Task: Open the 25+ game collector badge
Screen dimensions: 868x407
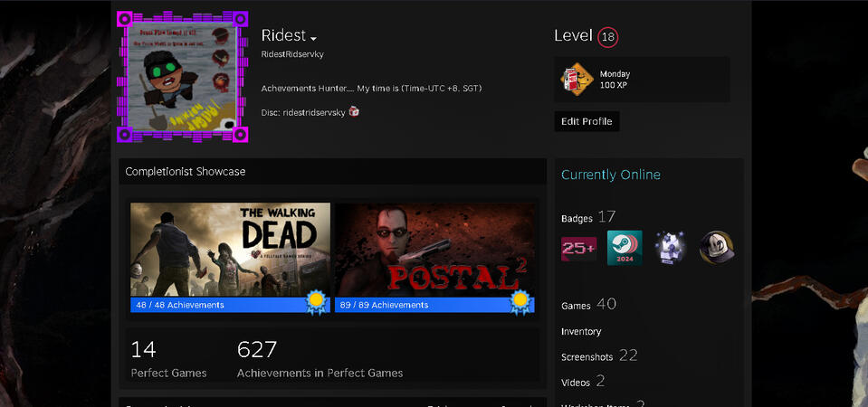Action: click(x=579, y=249)
